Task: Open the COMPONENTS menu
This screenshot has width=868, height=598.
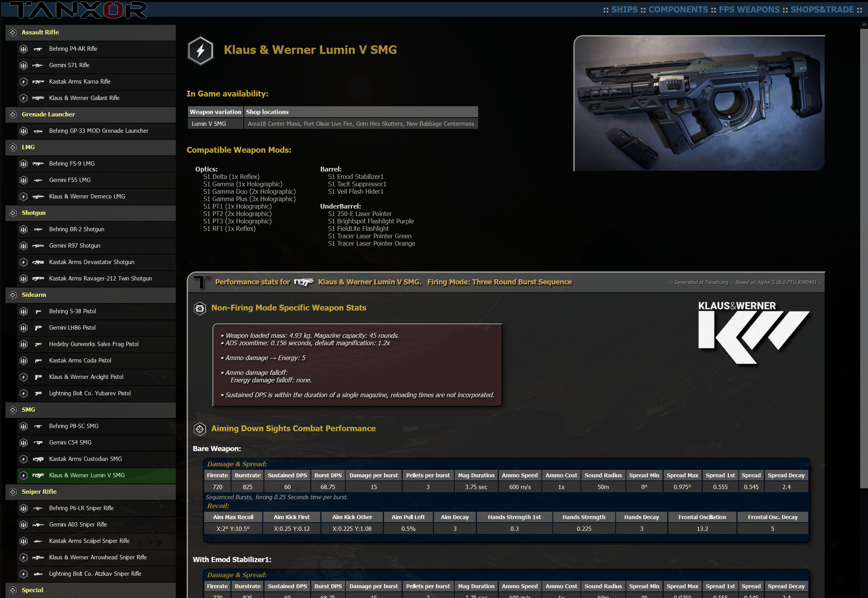Action: point(677,9)
